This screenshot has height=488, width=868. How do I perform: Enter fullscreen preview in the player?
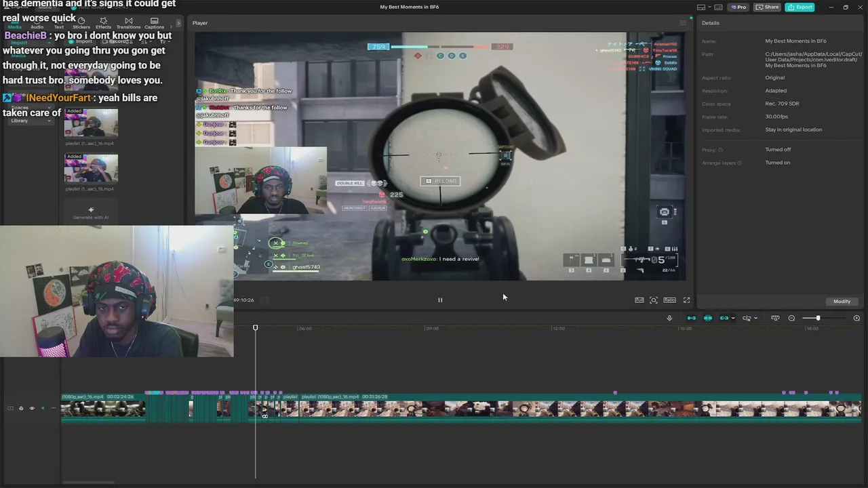point(686,300)
